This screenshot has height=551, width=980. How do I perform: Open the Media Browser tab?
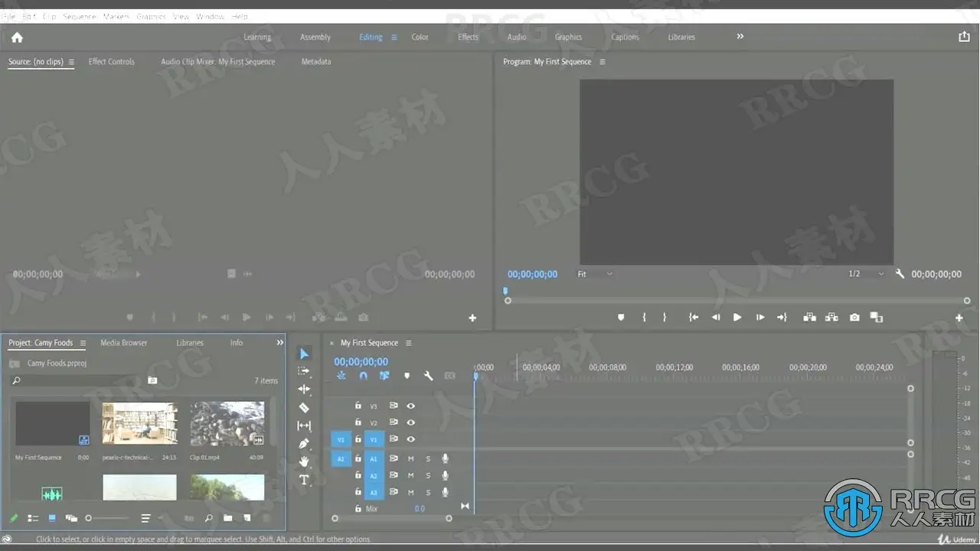124,343
